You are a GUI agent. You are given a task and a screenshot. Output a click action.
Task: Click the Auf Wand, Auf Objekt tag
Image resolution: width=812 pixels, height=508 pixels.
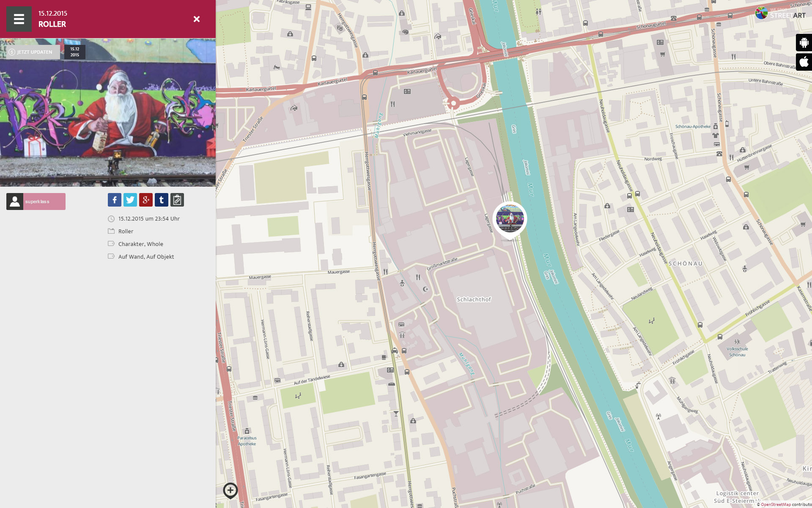point(146,257)
